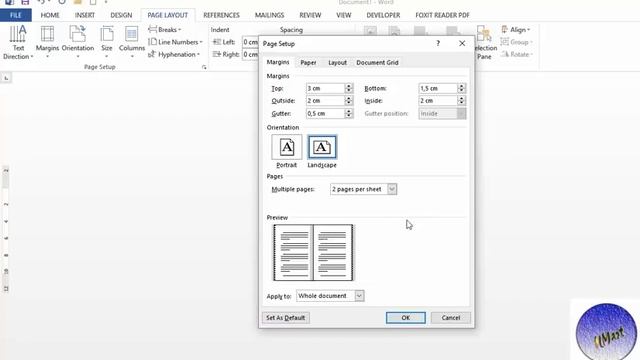Screen dimensions: 640x360
Task: Open the Hyphenation menu
Action: [174, 54]
